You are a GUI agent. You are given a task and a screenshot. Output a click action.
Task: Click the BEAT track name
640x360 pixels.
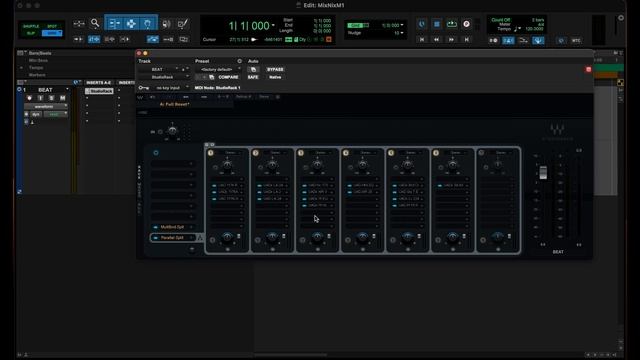pos(45,90)
